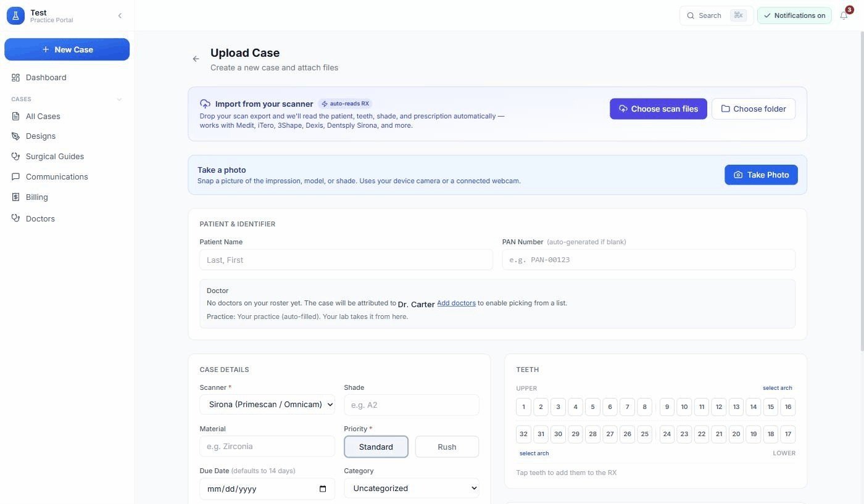Image resolution: width=864 pixels, height=504 pixels.
Task: Toggle upper tooth 8
Action: tap(644, 407)
